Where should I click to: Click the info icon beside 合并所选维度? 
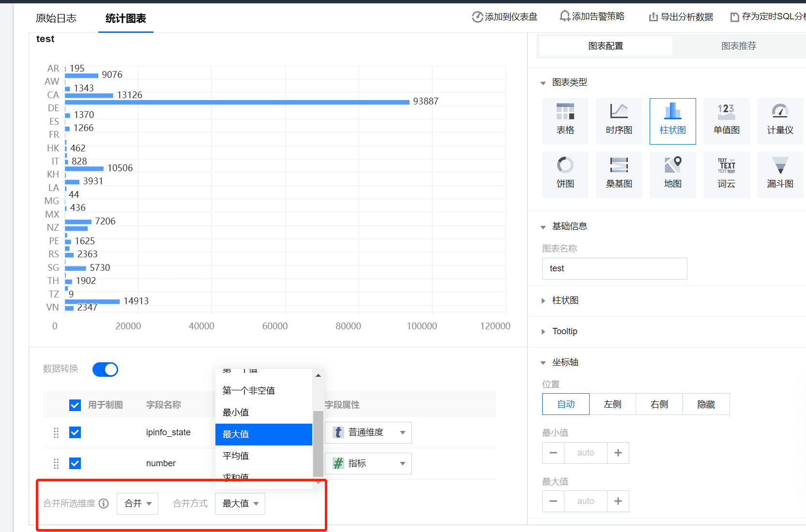click(x=104, y=503)
